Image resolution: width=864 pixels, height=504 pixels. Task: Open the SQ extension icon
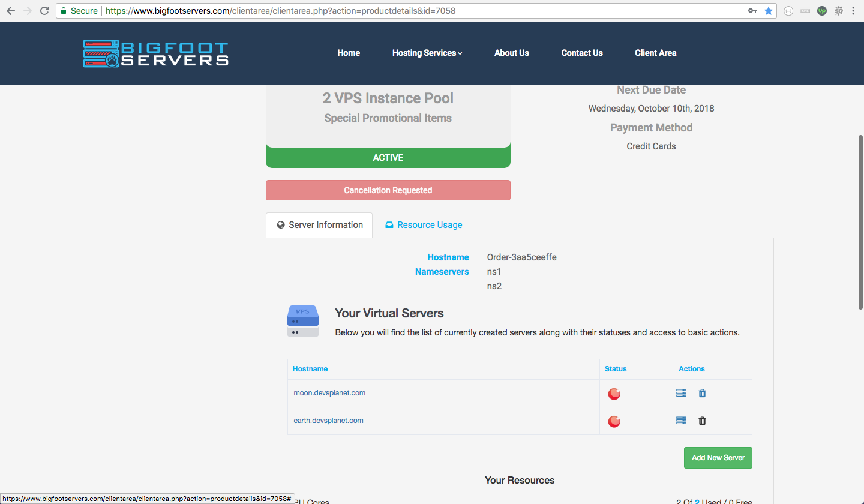pos(839,11)
